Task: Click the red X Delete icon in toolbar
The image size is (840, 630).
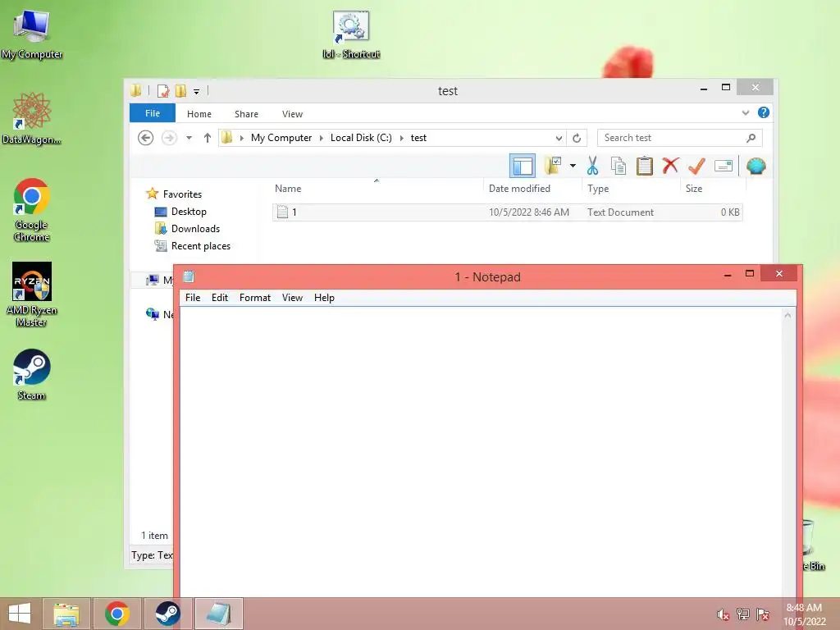Action: point(670,166)
